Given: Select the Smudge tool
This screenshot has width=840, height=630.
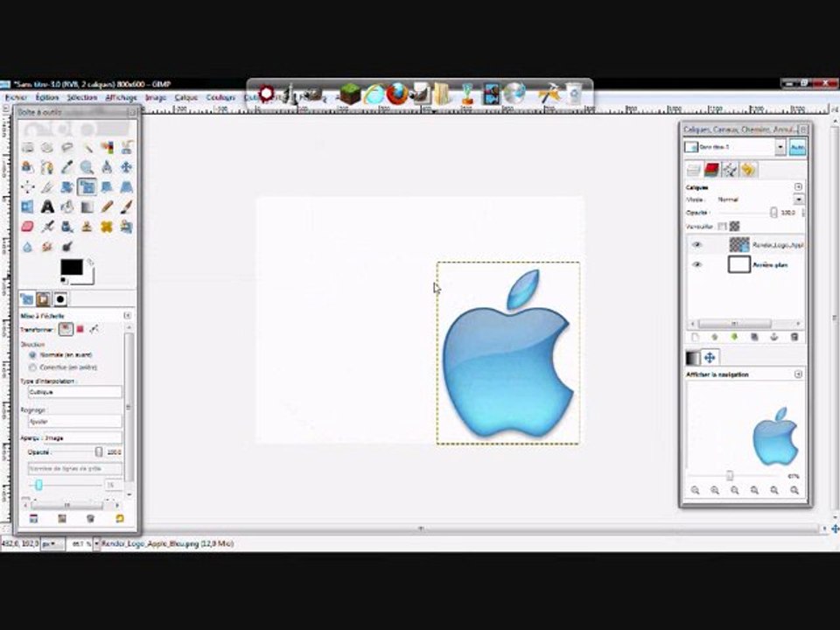Looking at the screenshot, I should point(47,247).
